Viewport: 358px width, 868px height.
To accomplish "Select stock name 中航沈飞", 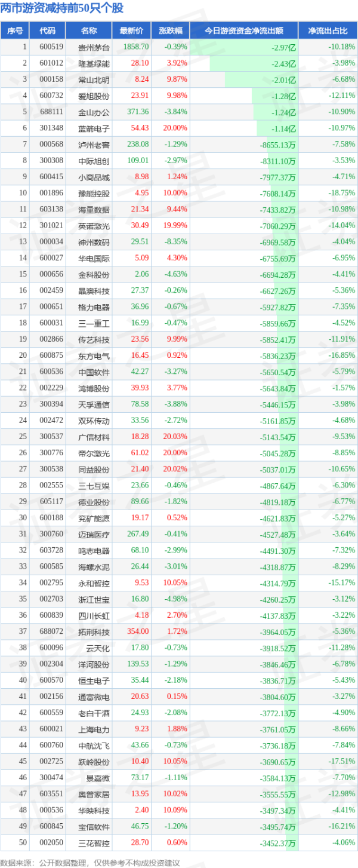I will (94, 745).
